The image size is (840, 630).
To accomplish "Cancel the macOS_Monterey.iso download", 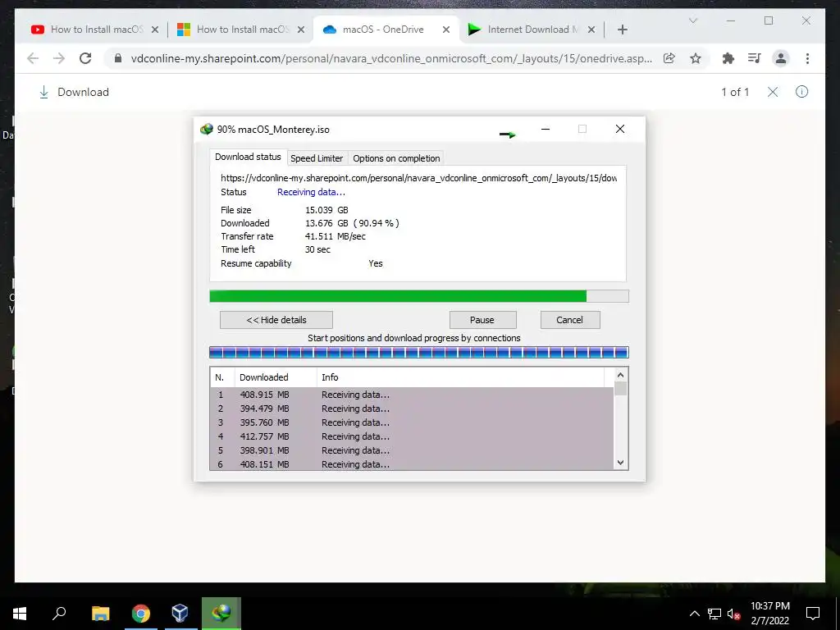I will [x=570, y=320].
